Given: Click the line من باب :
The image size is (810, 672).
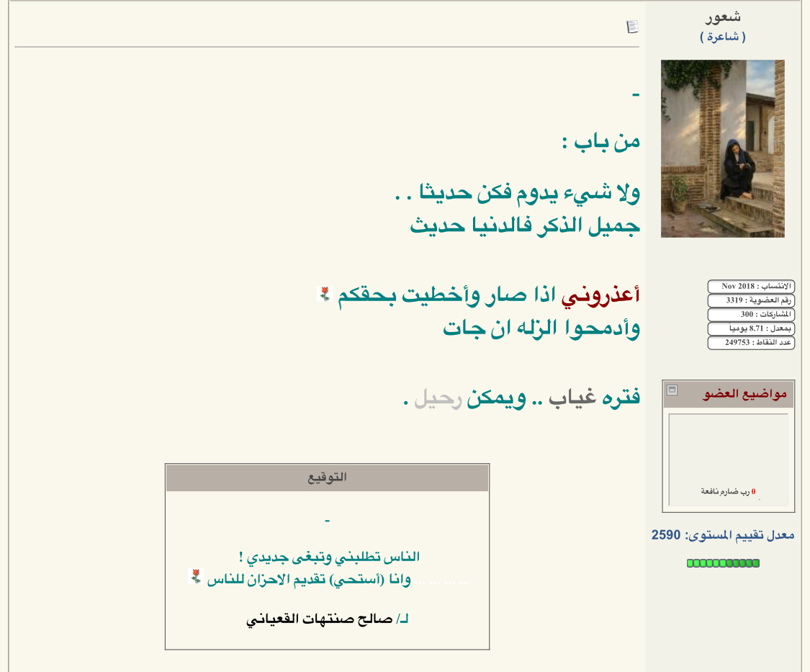Looking at the screenshot, I should pyautogui.click(x=601, y=142).
